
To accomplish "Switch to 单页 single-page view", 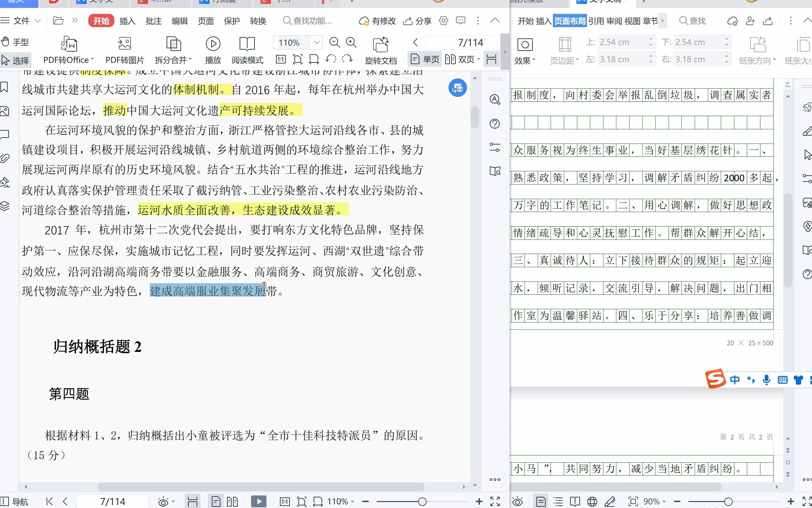I will [425, 60].
